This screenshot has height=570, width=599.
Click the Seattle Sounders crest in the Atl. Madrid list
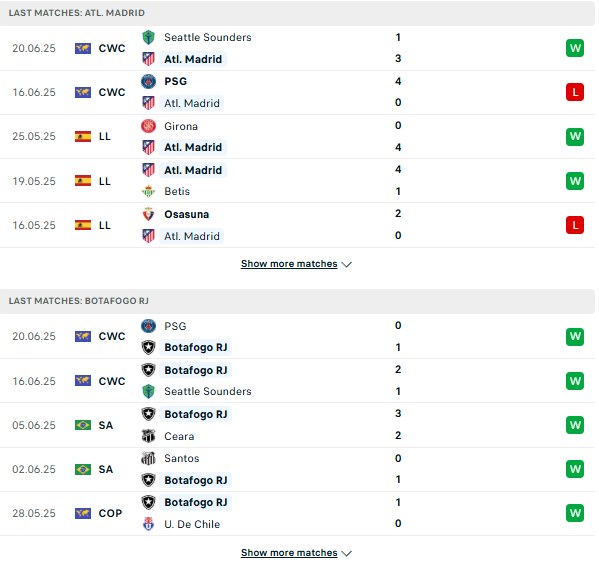point(148,37)
